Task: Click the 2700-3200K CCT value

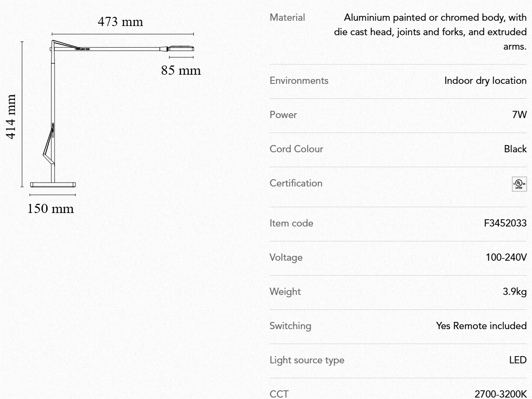Action: (x=501, y=394)
